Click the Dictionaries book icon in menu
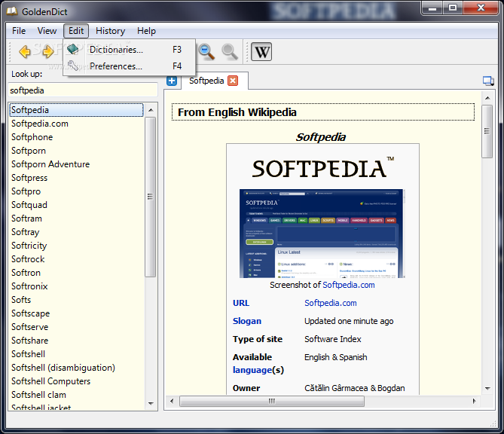The image size is (504, 434). (73, 49)
